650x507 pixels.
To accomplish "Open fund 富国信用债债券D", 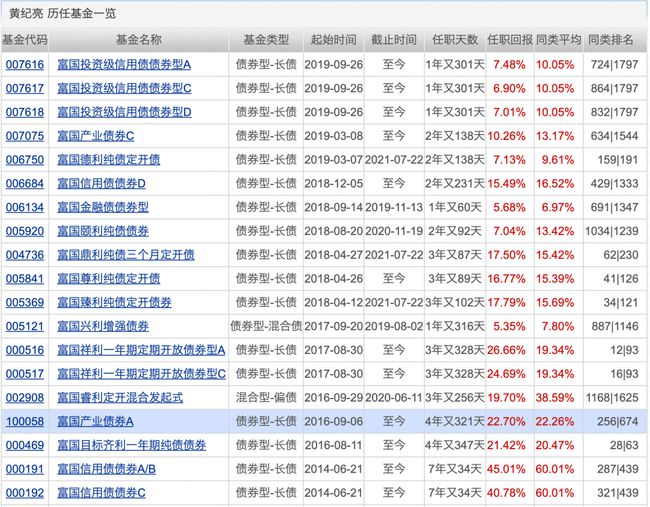I will click(x=102, y=184).
